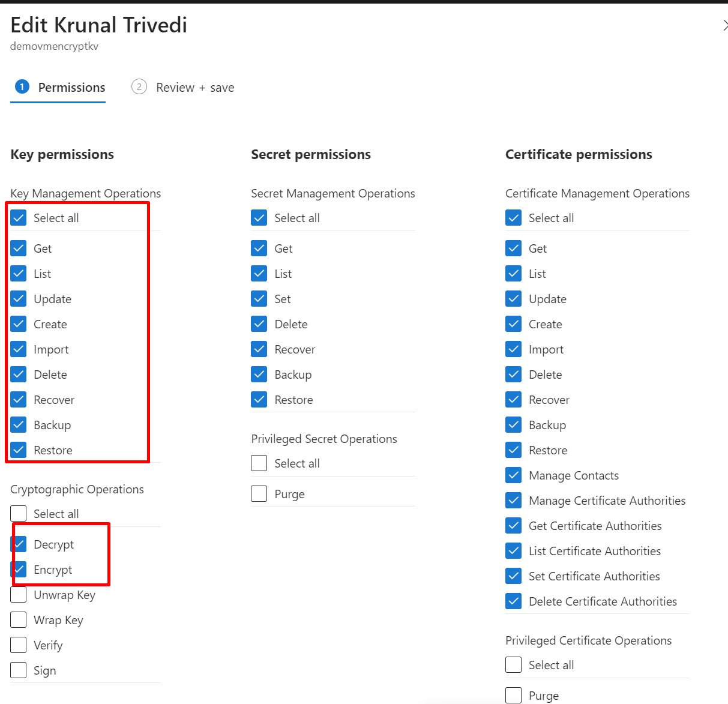Uncheck Manage Contacts certificate permission
Image resolution: width=728 pixels, height=704 pixels.
coord(514,475)
